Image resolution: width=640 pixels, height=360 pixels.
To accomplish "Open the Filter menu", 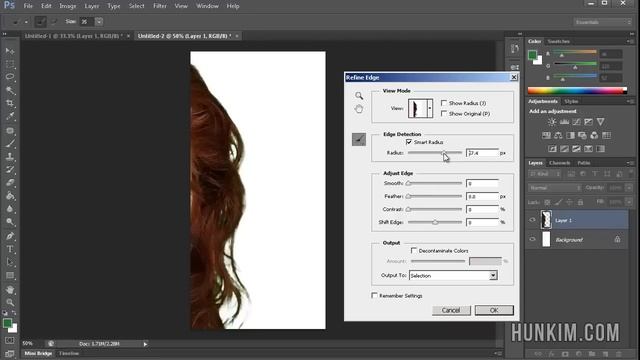I will [x=160, y=6].
